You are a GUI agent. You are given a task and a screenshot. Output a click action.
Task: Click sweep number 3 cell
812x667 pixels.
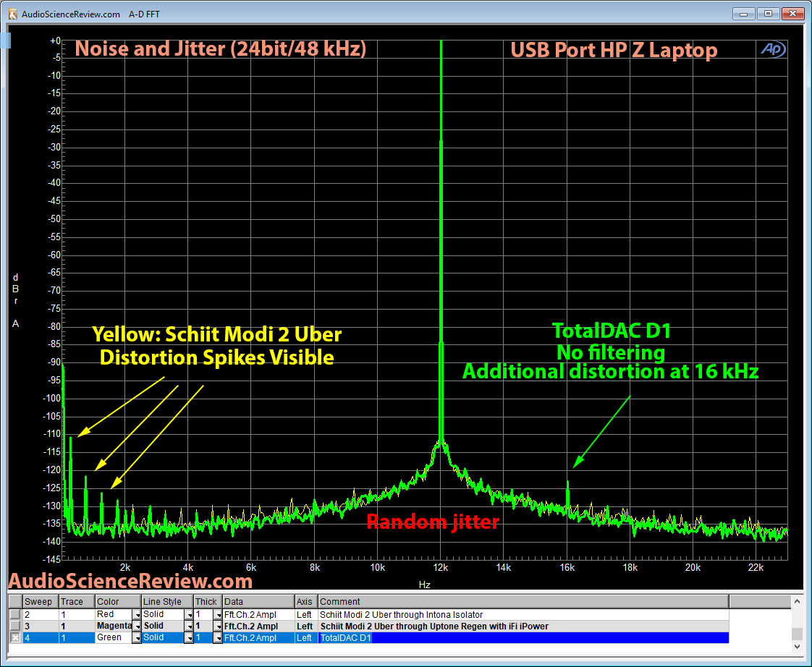(x=41, y=626)
